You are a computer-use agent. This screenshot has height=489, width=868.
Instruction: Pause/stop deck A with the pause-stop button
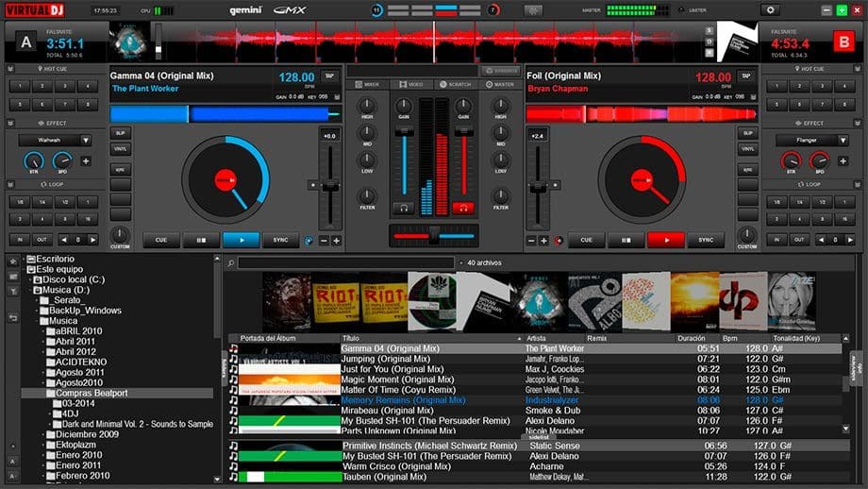click(x=201, y=240)
